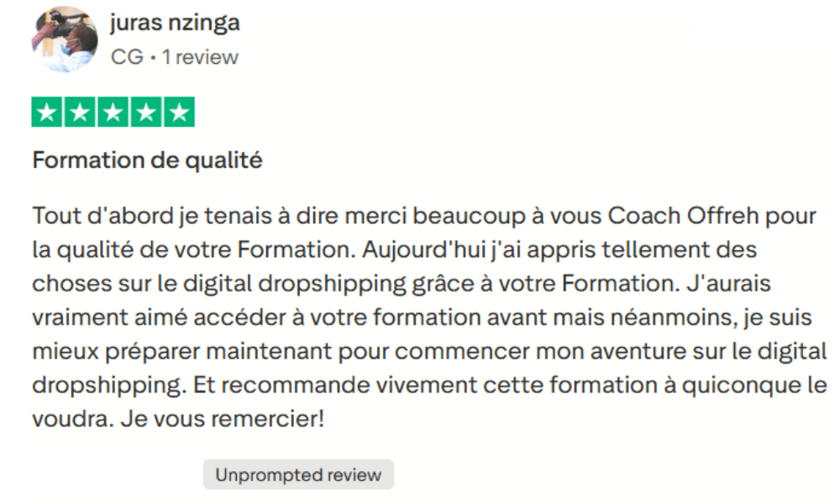Click the CG country label
The image size is (840, 504).
click(126, 57)
